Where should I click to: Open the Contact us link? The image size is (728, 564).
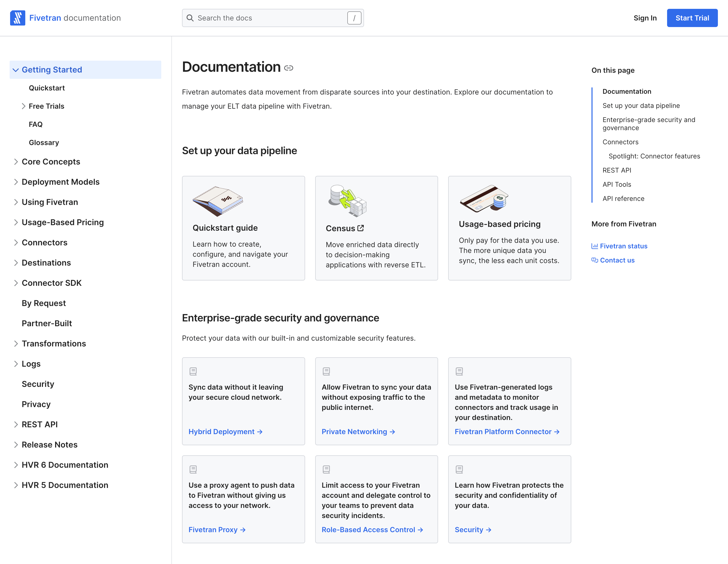click(617, 260)
